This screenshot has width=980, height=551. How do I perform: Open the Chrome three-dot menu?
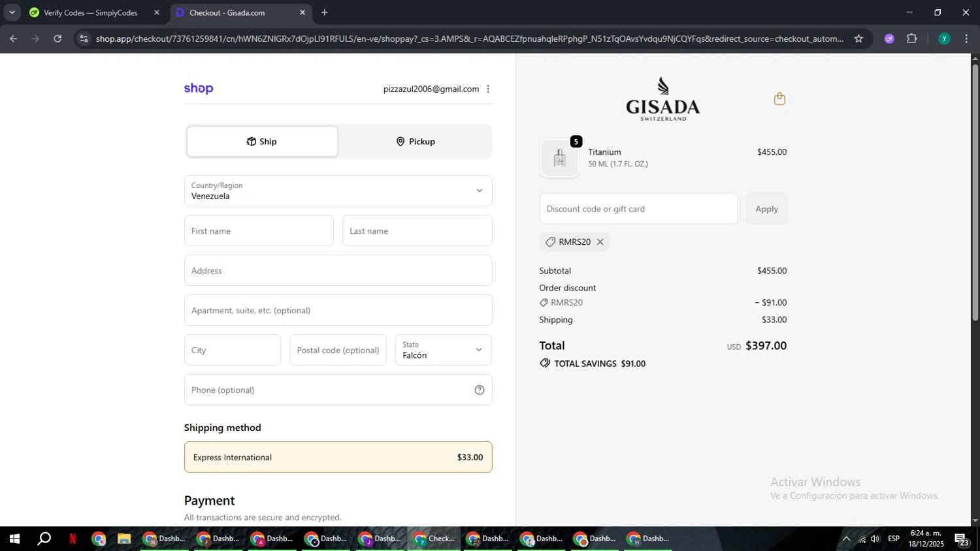(966, 39)
